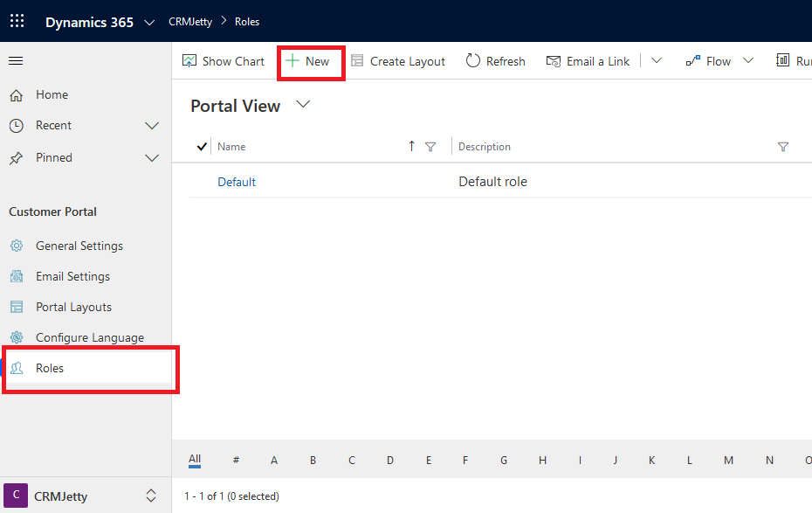Open the app launcher waffle icon
Image resolution: width=812 pixels, height=513 pixels.
click(x=17, y=22)
